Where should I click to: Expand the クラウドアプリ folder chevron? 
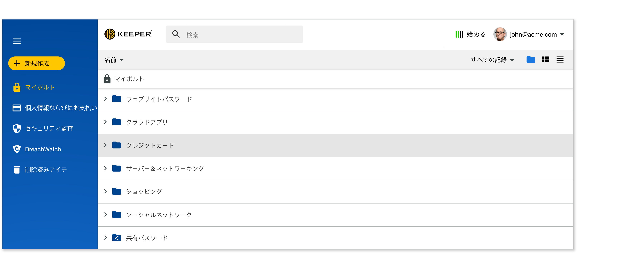[x=105, y=122]
